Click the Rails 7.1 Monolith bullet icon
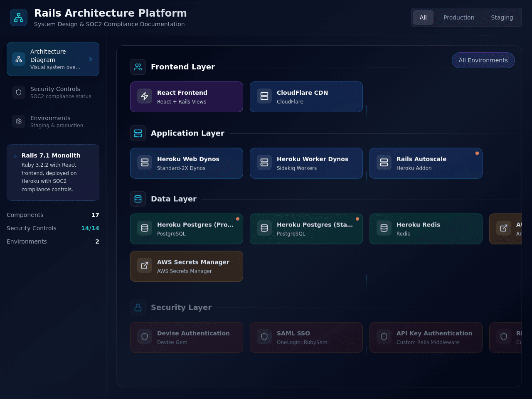 15,156
